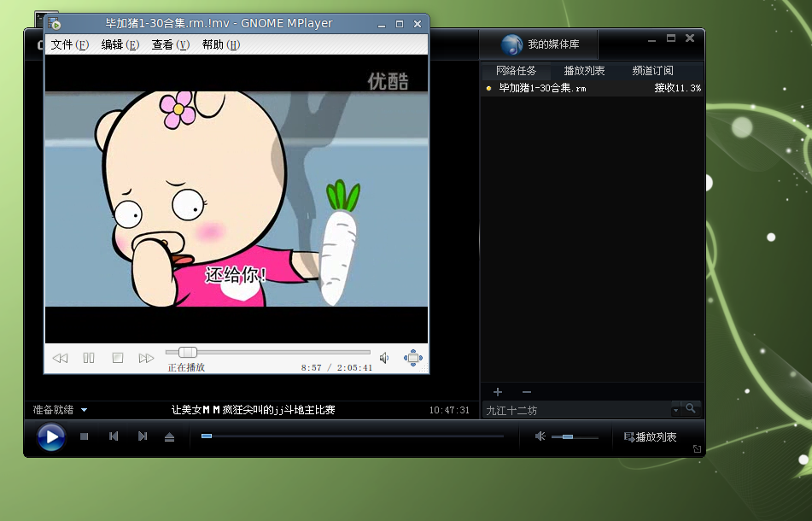Click the dark player's bottom progress bar
Image resolution: width=812 pixels, height=521 pixels.
pos(352,436)
